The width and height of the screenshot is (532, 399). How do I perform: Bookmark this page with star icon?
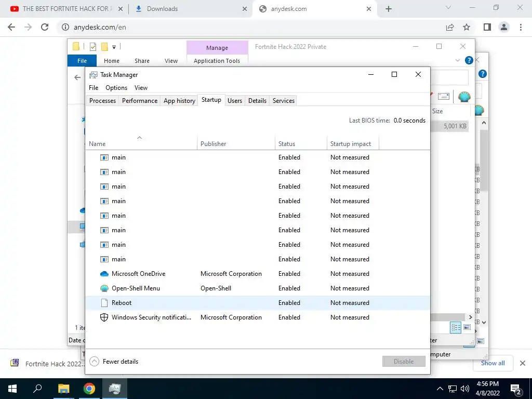[x=467, y=27]
